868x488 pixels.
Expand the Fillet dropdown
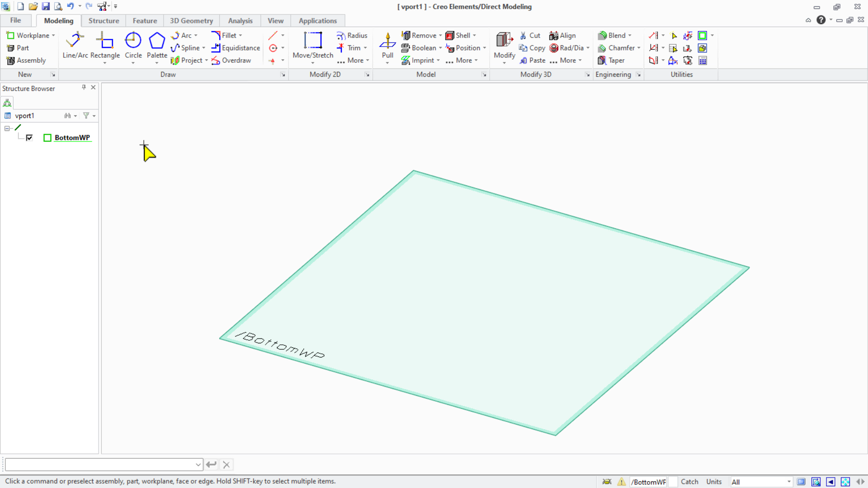tap(241, 35)
